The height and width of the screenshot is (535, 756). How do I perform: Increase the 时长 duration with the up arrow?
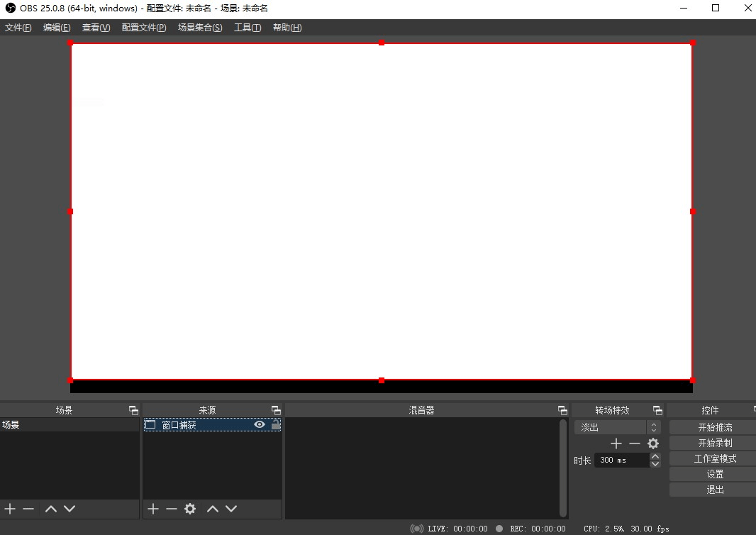click(655, 456)
